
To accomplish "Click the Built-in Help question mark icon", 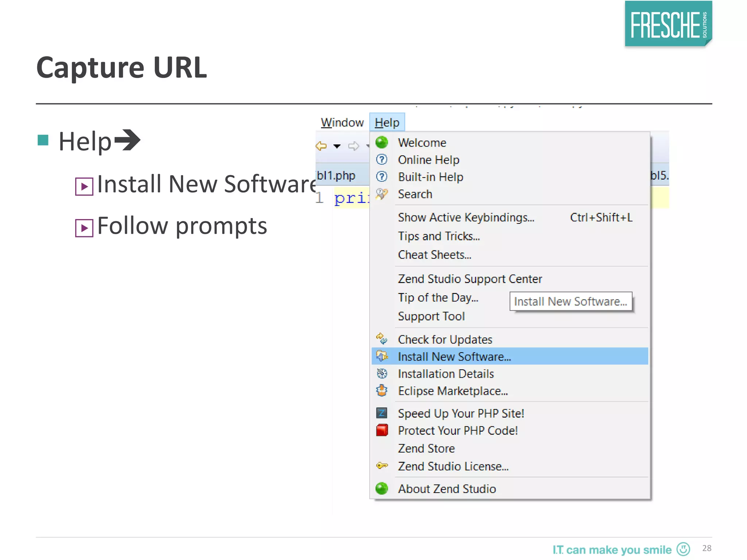I will [x=382, y=176].
